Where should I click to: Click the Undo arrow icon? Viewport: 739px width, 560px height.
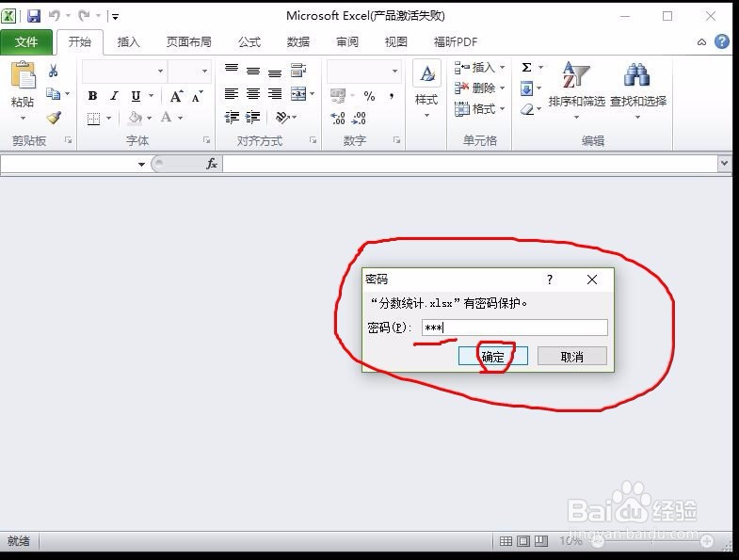pos(55,16)
